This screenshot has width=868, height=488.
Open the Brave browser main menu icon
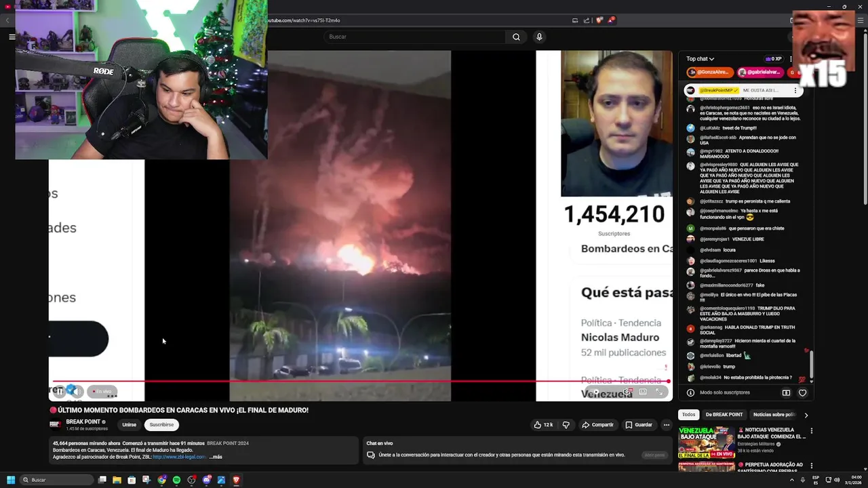click(860, 20)
